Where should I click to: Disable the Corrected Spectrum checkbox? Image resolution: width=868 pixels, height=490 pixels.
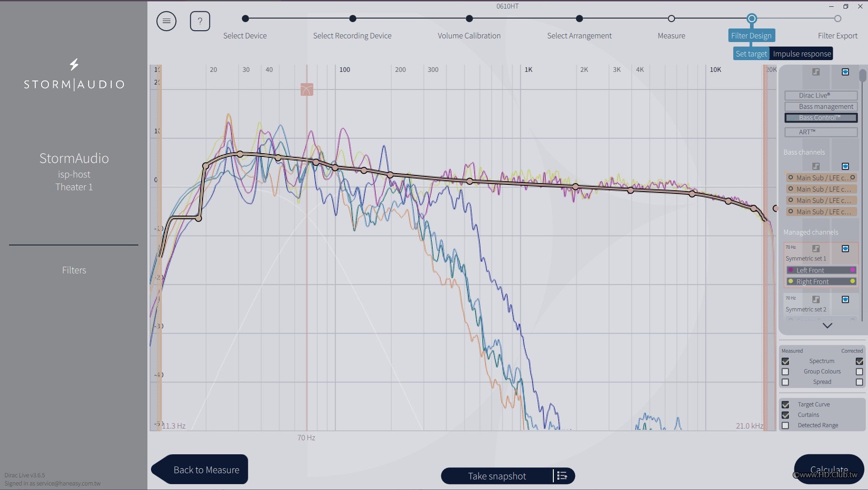[859, 361]
